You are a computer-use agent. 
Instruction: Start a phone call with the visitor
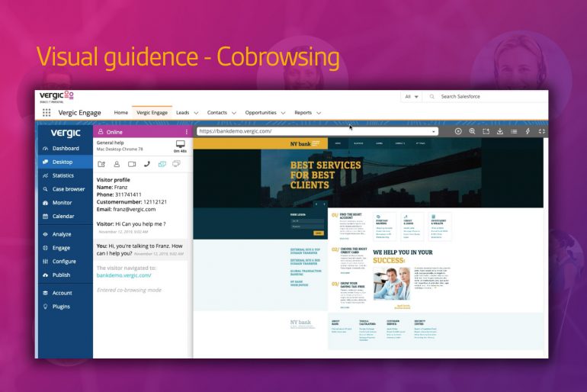[147, 164]
